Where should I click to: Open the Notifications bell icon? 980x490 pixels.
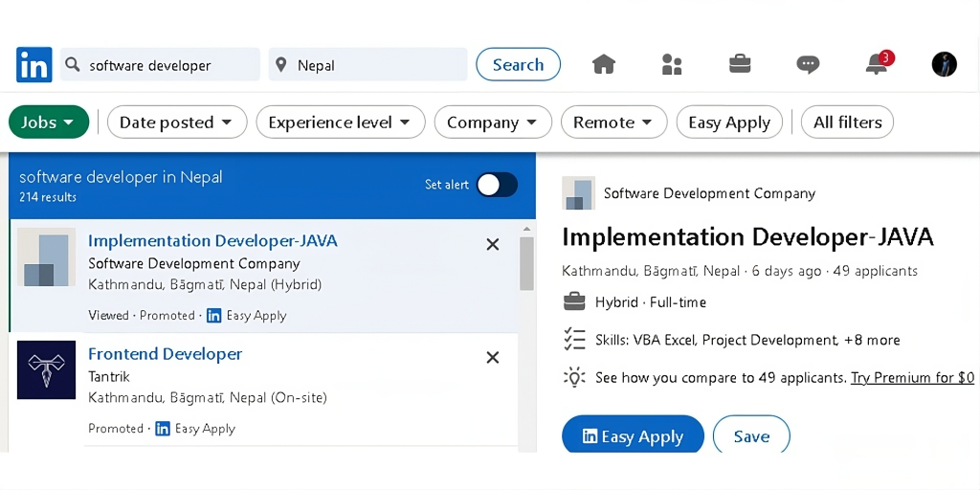(x=877, y=64)
